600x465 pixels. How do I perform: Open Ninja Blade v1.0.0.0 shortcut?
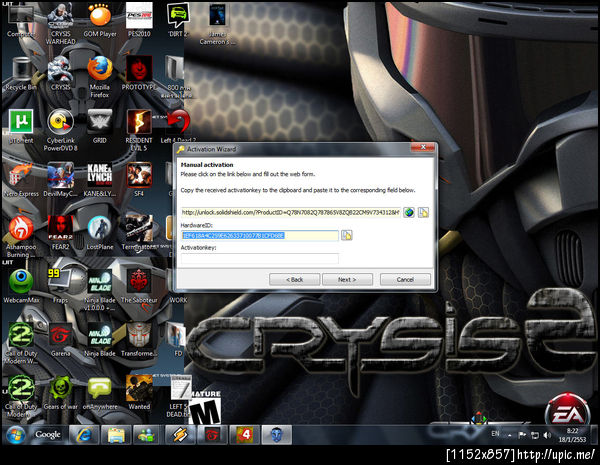[100, 290]
